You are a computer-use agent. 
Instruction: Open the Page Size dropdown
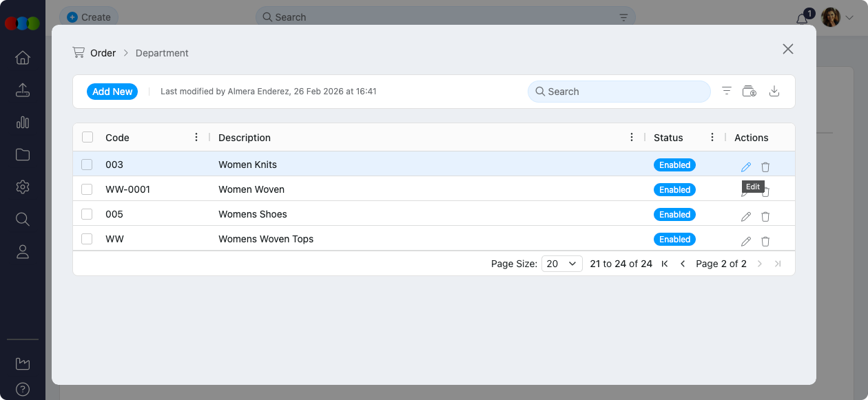pos(562,264)
